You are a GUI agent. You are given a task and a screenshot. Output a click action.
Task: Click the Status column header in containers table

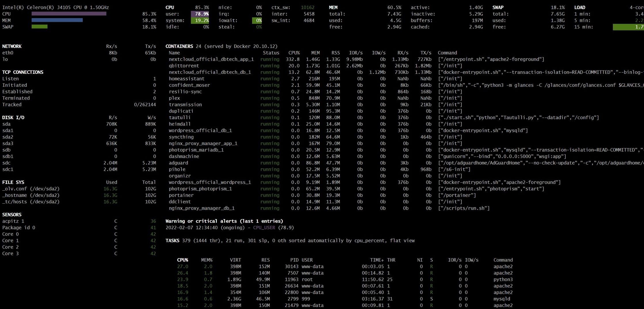click(x=271, y=53)
